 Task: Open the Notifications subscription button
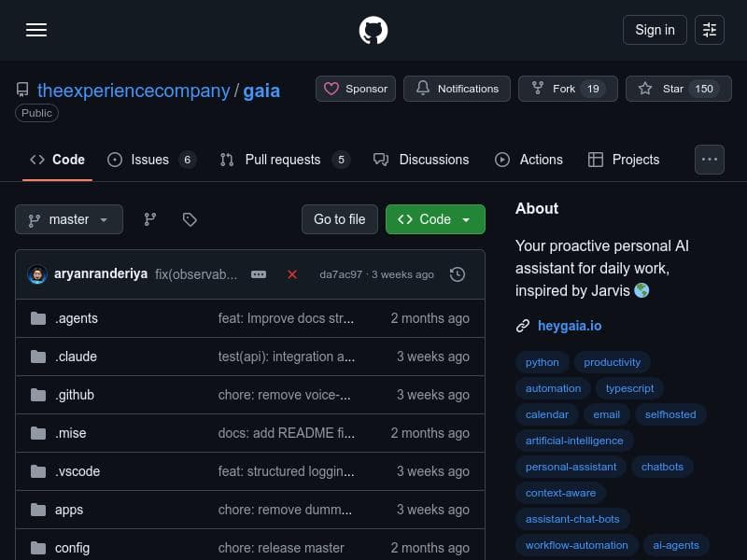coord(457,89)
